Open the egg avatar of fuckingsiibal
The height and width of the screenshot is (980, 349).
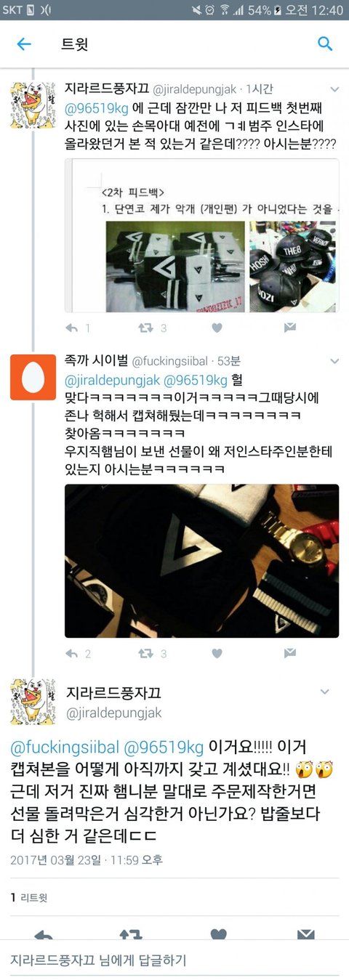33,377
